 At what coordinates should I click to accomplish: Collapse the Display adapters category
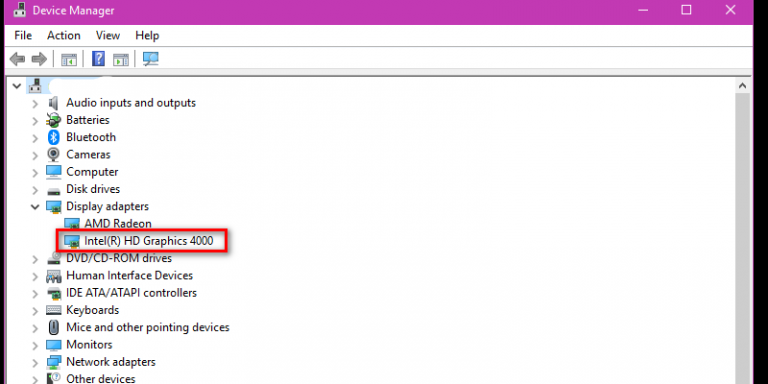tap(35, 207)
